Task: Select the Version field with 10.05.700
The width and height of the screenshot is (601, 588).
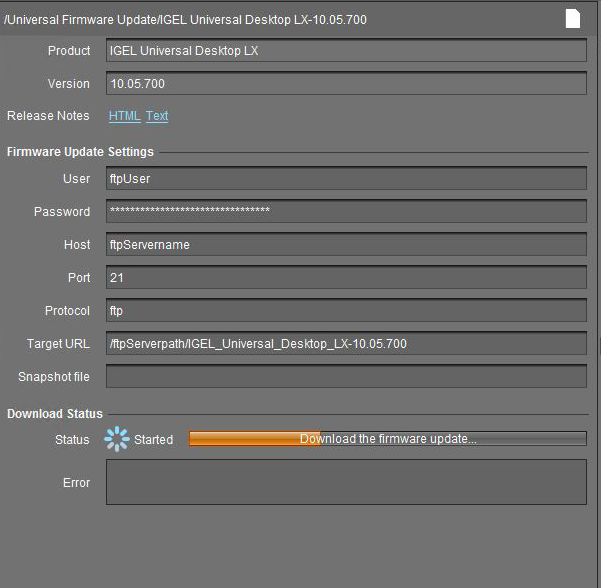Action: [x=345, y=84]
